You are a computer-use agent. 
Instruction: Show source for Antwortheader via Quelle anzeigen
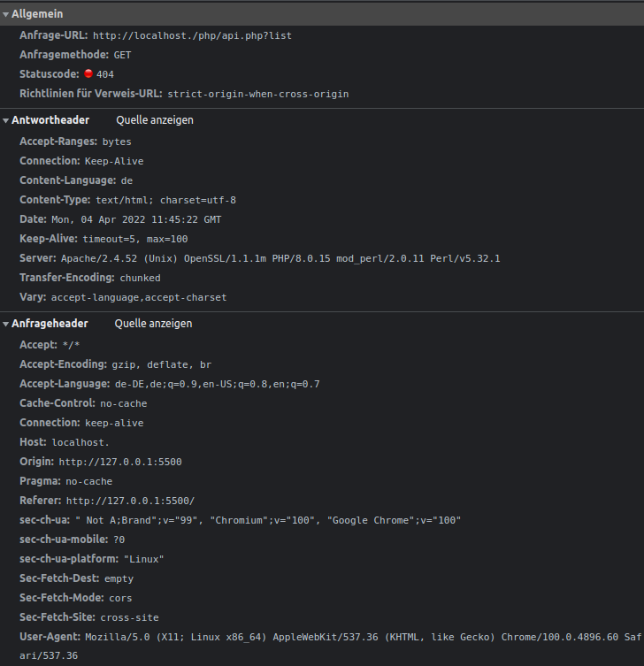click(x=155, y=120)
